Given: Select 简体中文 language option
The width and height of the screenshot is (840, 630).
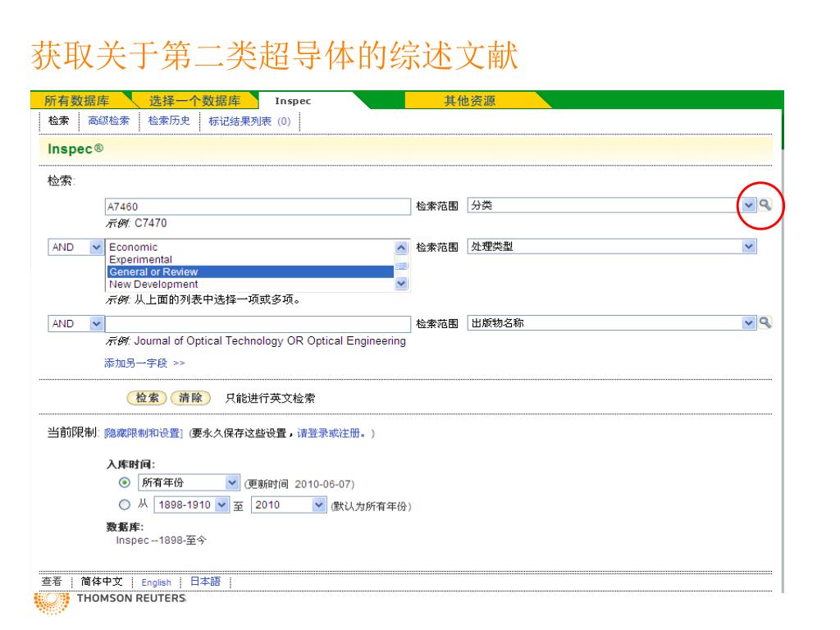Looking at the screenshot, I should click(102, 582).
